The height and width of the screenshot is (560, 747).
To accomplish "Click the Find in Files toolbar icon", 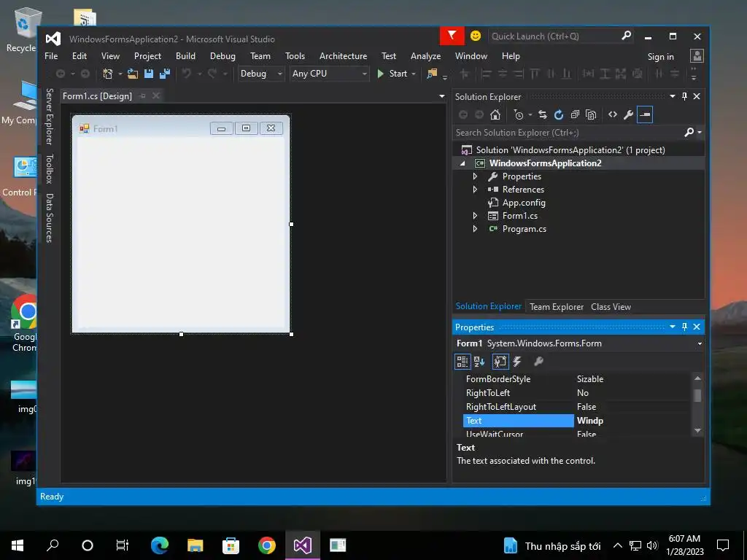I will (x=432, y=74).
